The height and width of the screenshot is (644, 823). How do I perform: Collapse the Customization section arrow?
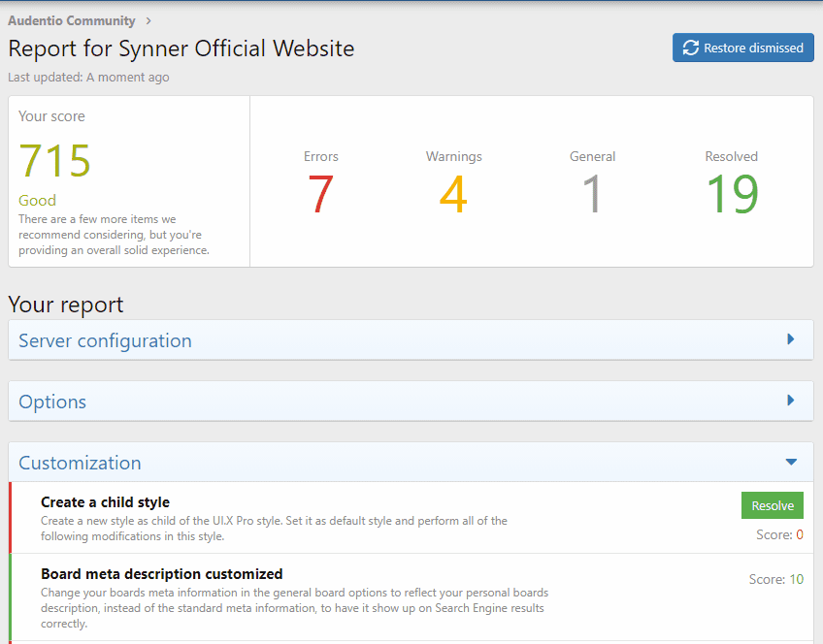click(791, 462)
